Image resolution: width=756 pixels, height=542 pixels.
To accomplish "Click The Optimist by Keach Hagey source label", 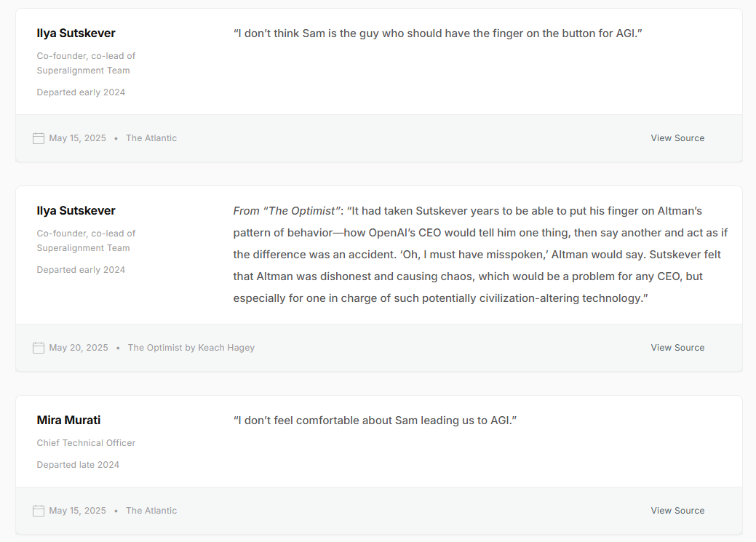I will [191, 348].
